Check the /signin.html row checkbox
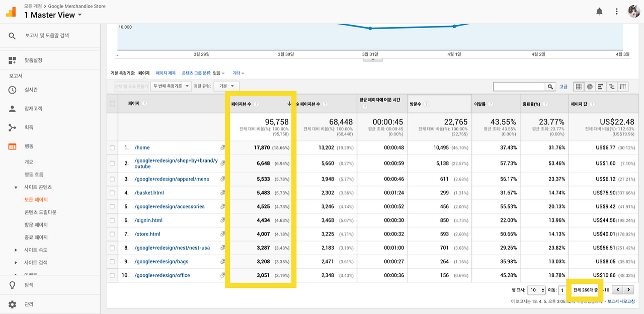The image size is (644, 314). (112, 220)
